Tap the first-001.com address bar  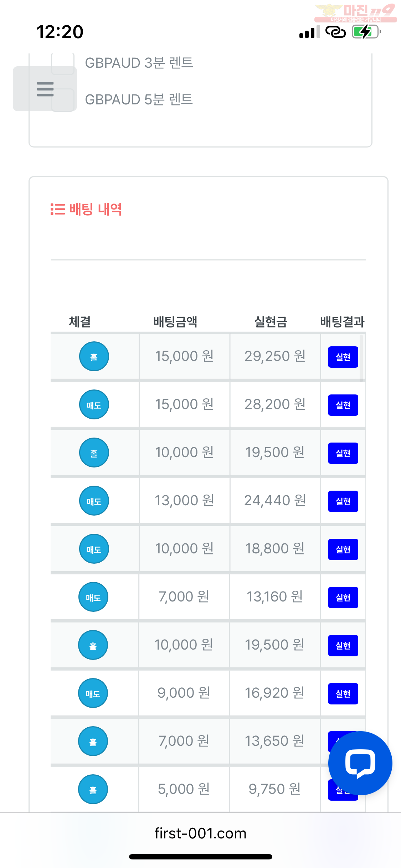click(200, 833)
